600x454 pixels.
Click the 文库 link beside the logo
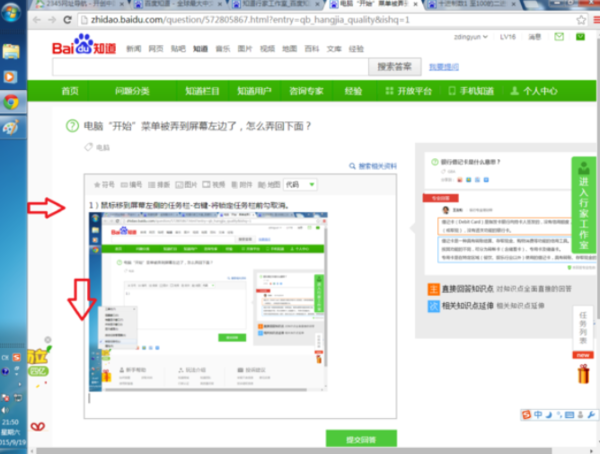[x=334, y=49]
